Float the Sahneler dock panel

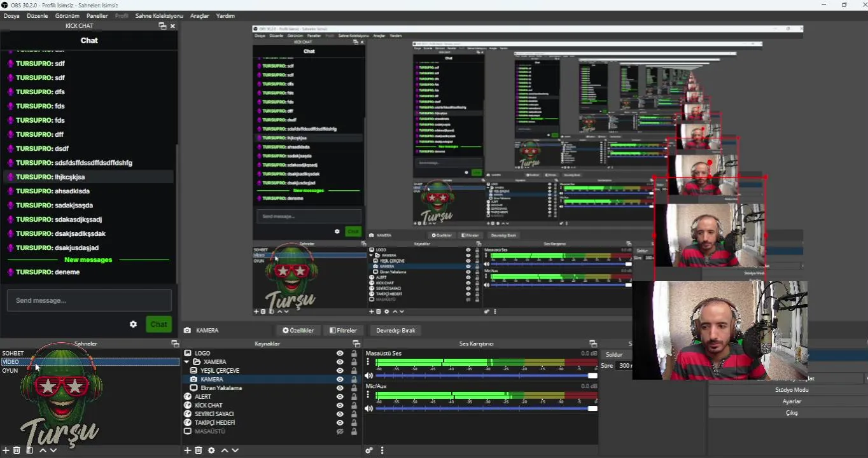point(175,343)
